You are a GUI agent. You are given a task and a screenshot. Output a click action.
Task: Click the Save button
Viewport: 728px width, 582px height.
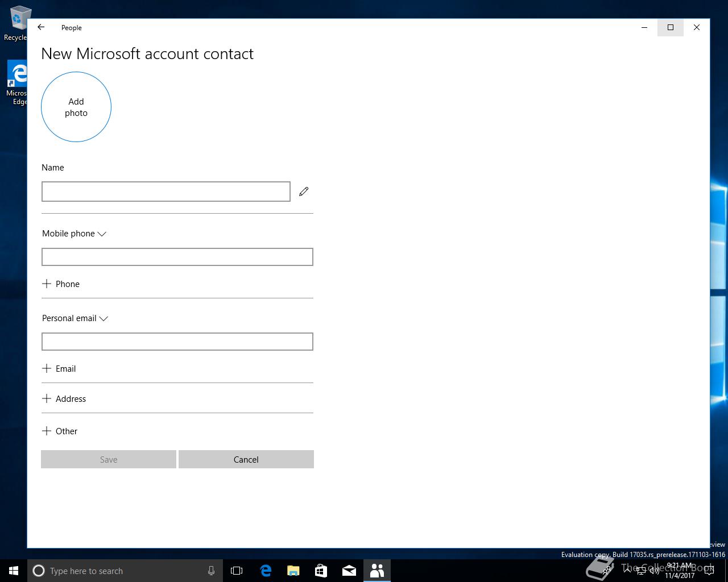click(x=109, y=459)
